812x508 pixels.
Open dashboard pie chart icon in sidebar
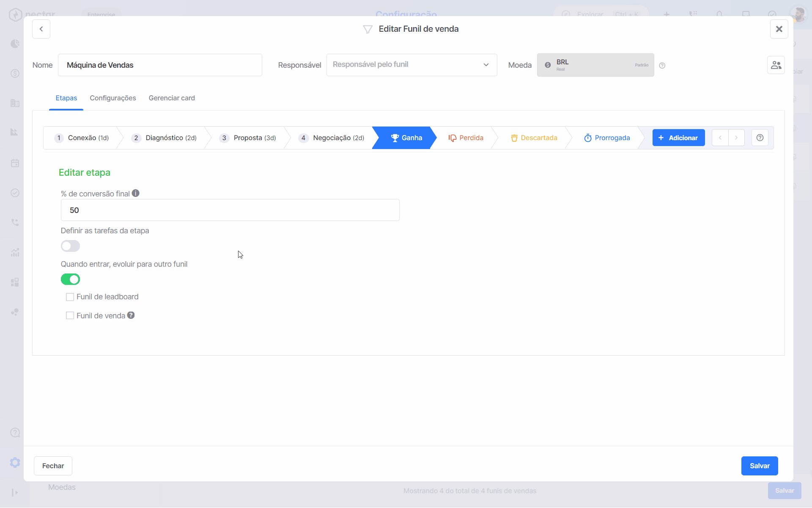(15, 44)
